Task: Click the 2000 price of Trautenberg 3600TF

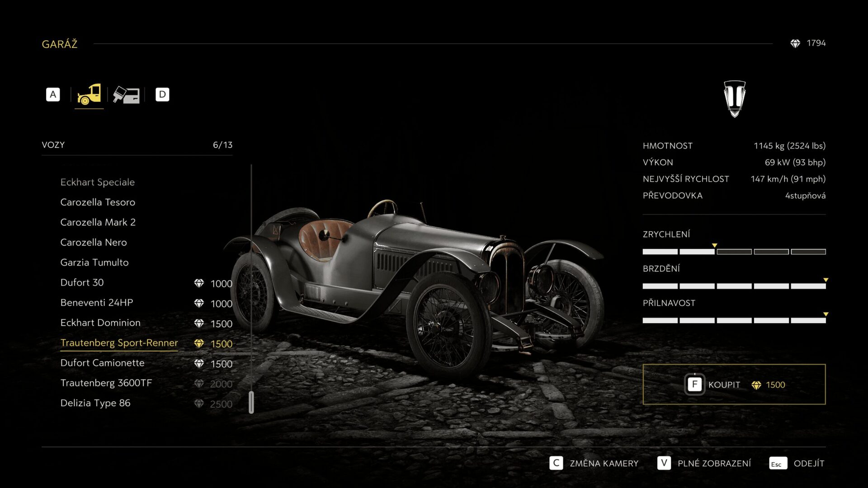Action: click(x=221, y=384)
